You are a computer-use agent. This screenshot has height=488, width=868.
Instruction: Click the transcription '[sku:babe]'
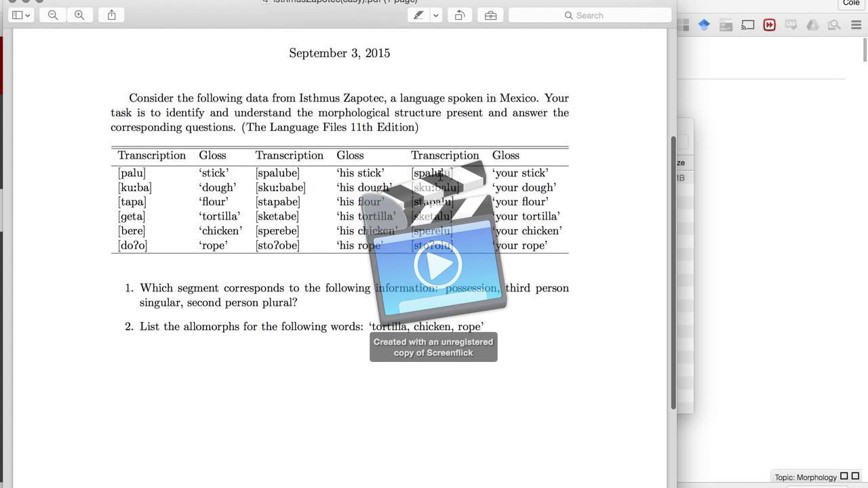(x=281, y=188)
